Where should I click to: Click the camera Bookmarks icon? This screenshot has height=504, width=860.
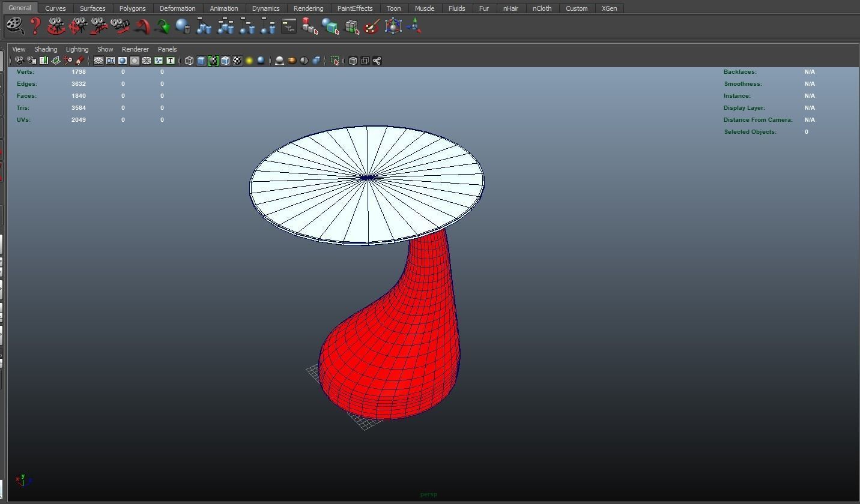tap(43, 61)
